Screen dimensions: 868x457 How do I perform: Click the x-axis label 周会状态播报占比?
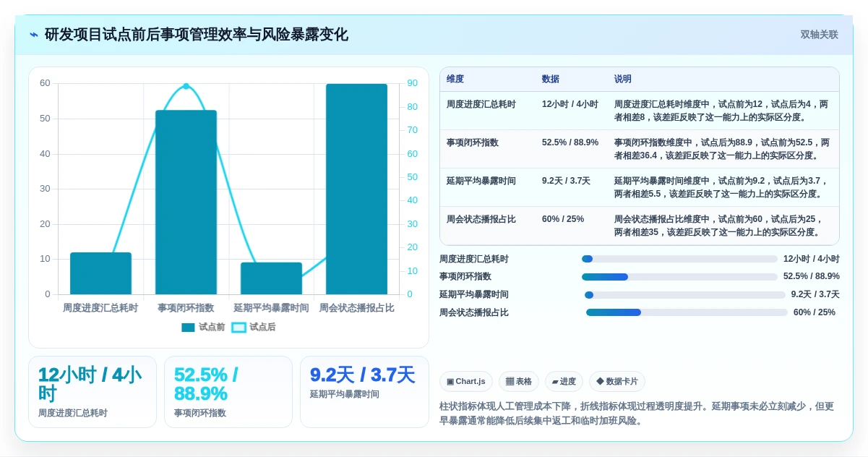click(x=356, y=308)
